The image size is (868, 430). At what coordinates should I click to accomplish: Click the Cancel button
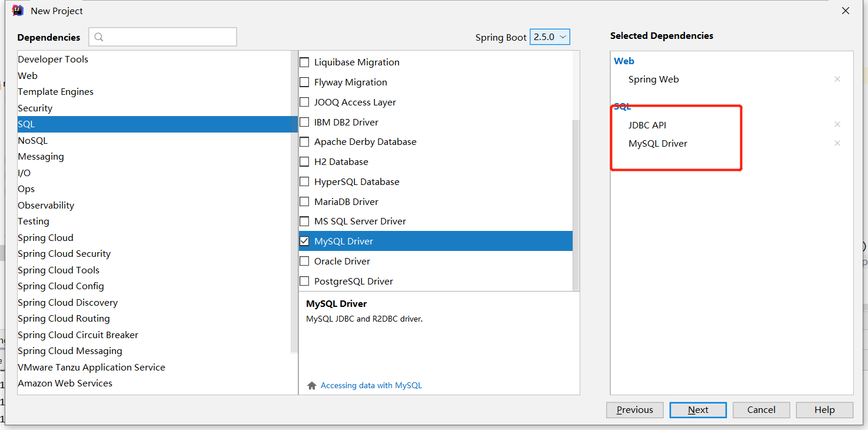(761, 410)
